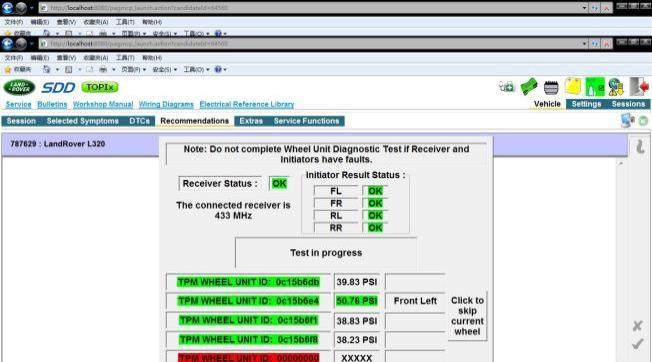Click blue help icon in front browser toolbar
Viewport: 652px width, 362px height.
(218, 69)
